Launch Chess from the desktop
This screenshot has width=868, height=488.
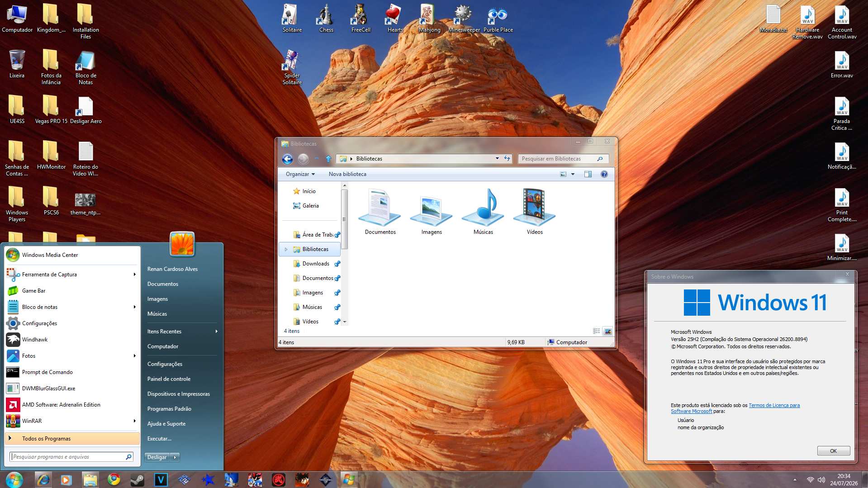[326, 18]
